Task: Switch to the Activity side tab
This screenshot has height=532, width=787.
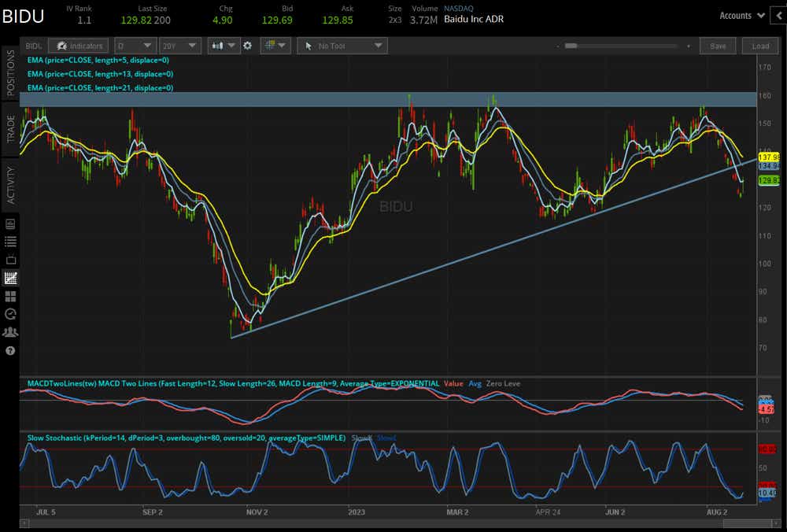Action: point(10,186)
